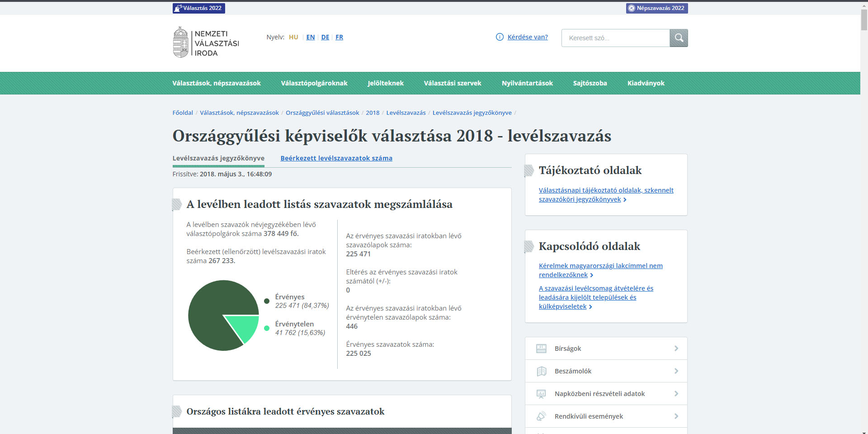The image size is (868, 434).
Task: Click the Levélszavazás breadcrumb
Action: click(x=406, y=113)
